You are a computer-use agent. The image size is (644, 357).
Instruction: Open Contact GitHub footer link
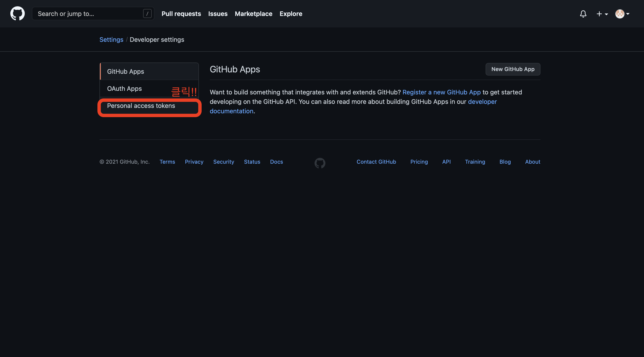376,162
